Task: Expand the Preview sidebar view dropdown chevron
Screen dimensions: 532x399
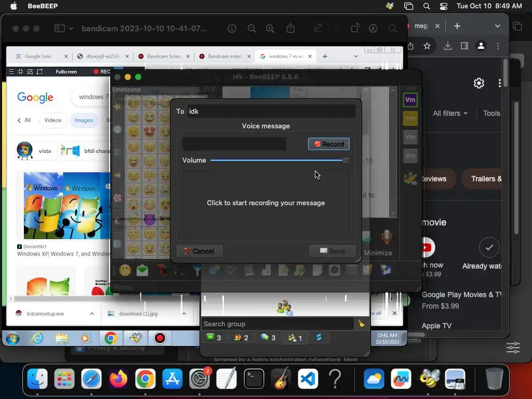Action: pyautogui.click(x=71, y=29)
